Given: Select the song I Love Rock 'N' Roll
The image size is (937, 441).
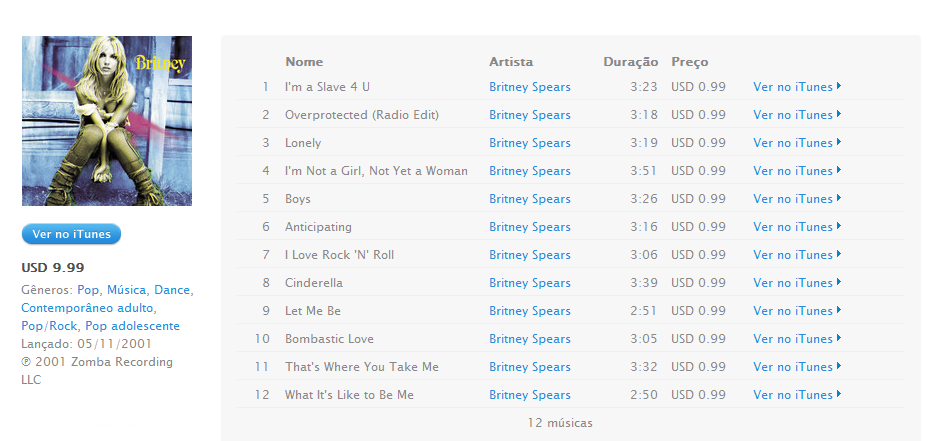Looking at the screenshot, I should tap(339, 255).
